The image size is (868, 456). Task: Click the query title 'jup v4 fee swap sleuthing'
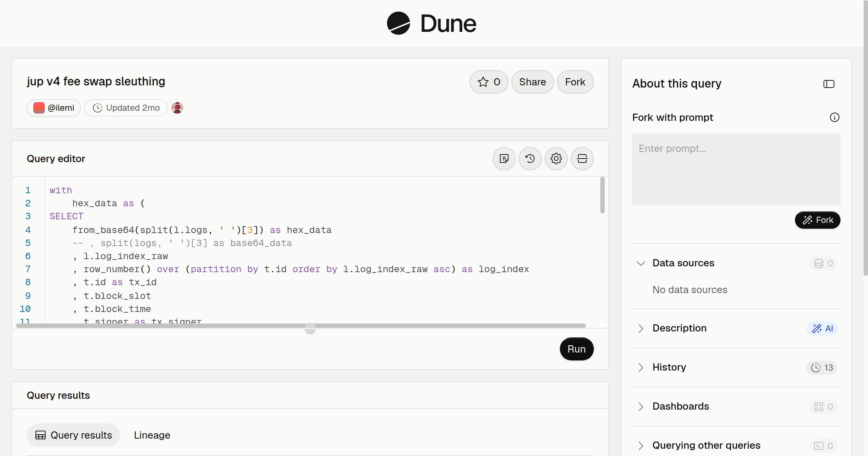[96, 81]
